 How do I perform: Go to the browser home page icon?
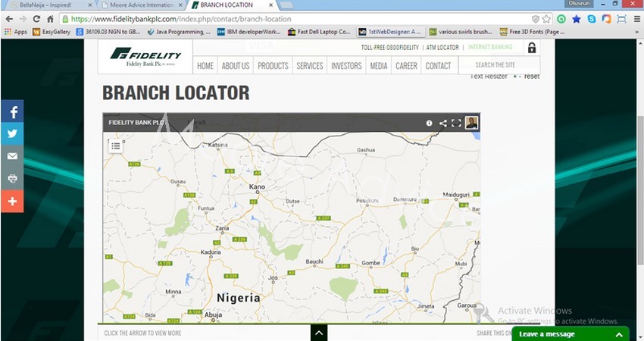pyautogui.click(x=50, y=19)
